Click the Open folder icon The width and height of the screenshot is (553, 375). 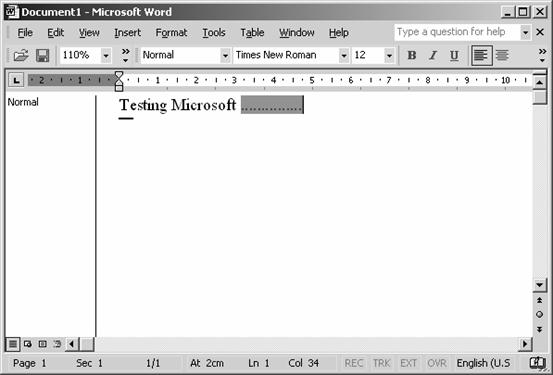pyautogui.click(x=21, y=55)
